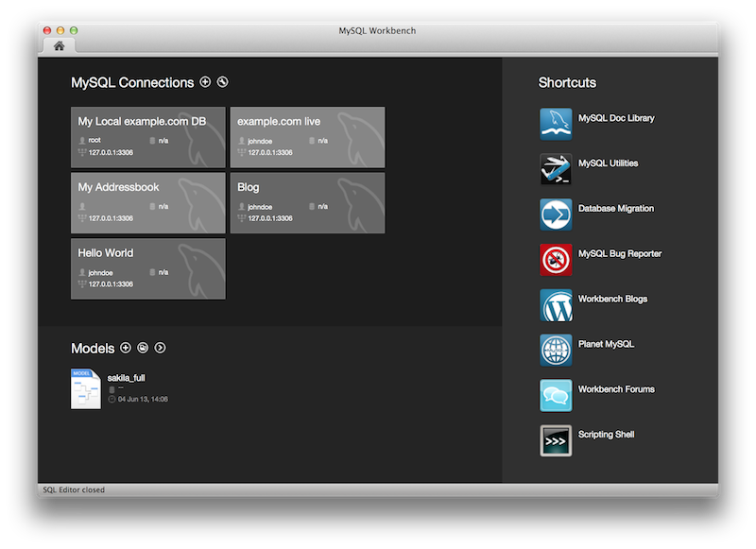Launch MySQL Utilities shortcut icon
This screenshot has width=756, height=549.
click(556, 169)
